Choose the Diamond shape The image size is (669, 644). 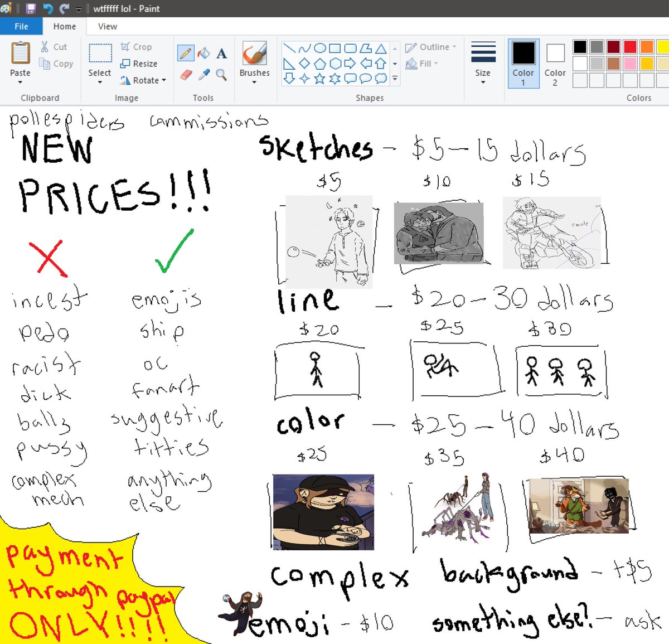[304, 63]
